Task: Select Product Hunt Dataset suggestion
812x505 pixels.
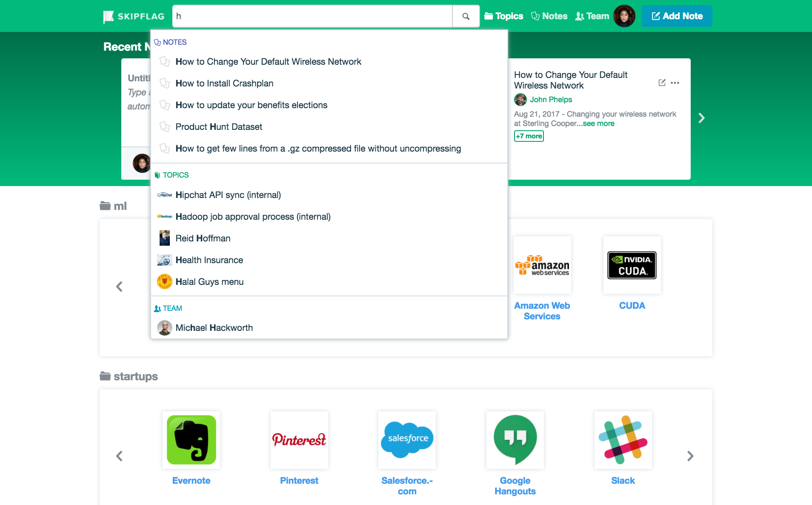Action: pos(329,127)
